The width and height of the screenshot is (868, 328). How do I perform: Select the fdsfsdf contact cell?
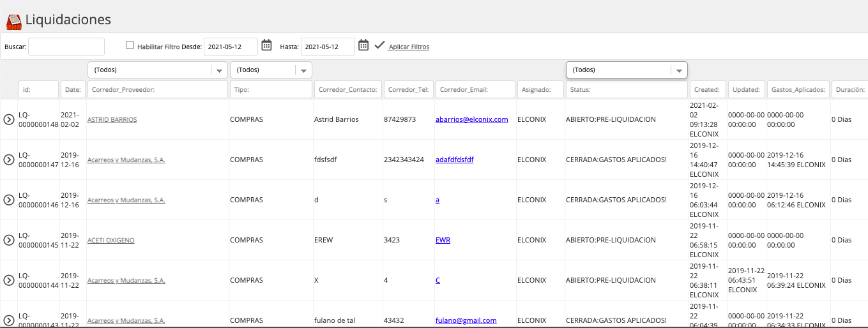[325, 160]
